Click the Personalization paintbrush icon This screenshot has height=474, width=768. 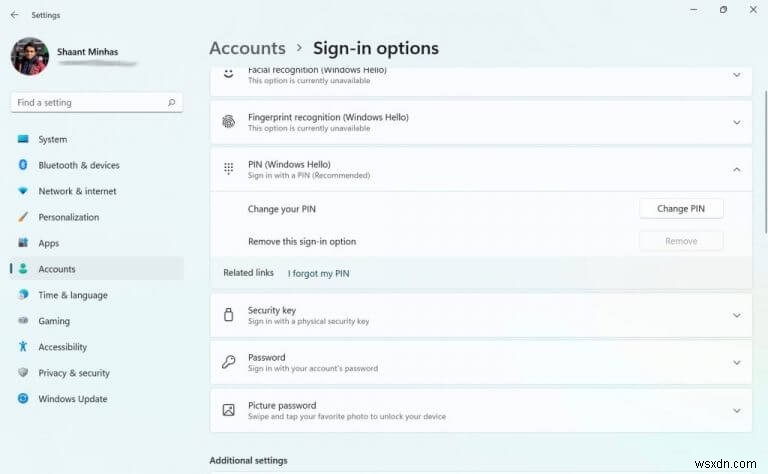point(23,217)
